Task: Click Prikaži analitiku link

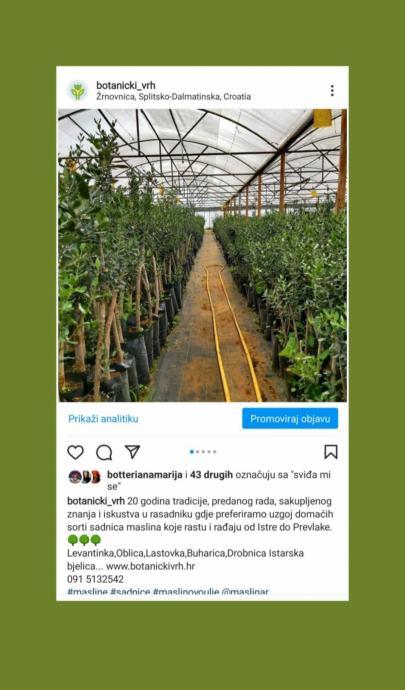Action: pyautogui.click(x=103, y=419)
